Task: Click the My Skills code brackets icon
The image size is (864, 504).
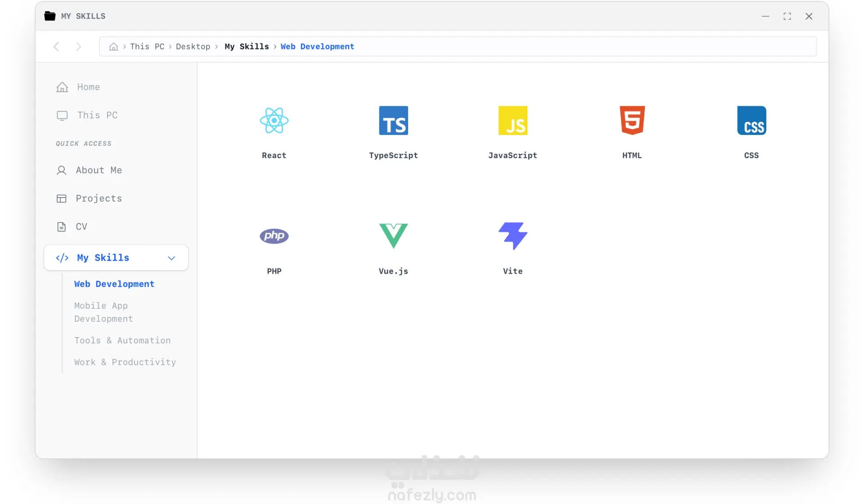Action: (62, 258)
